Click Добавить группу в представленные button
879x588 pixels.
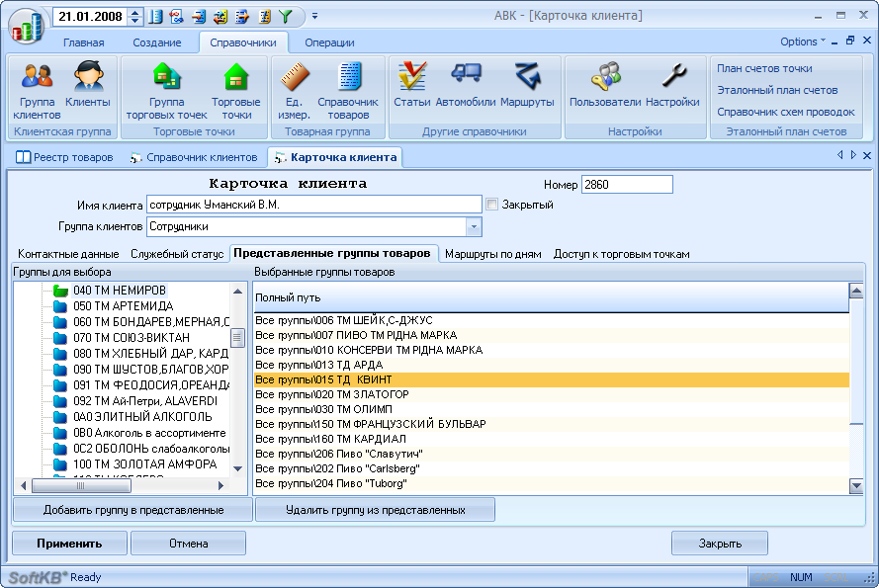click(x=132, y=510)
